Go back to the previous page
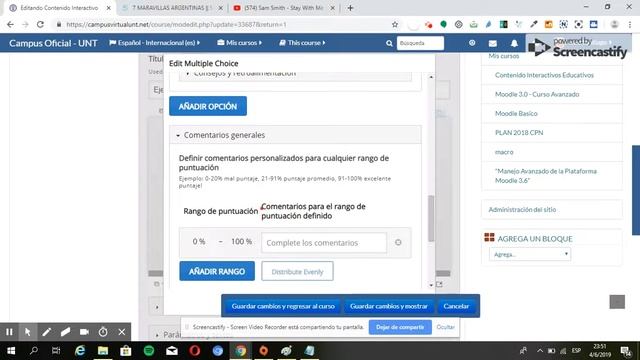The width and height of the screenshot is (640, 360). (11, 24)
